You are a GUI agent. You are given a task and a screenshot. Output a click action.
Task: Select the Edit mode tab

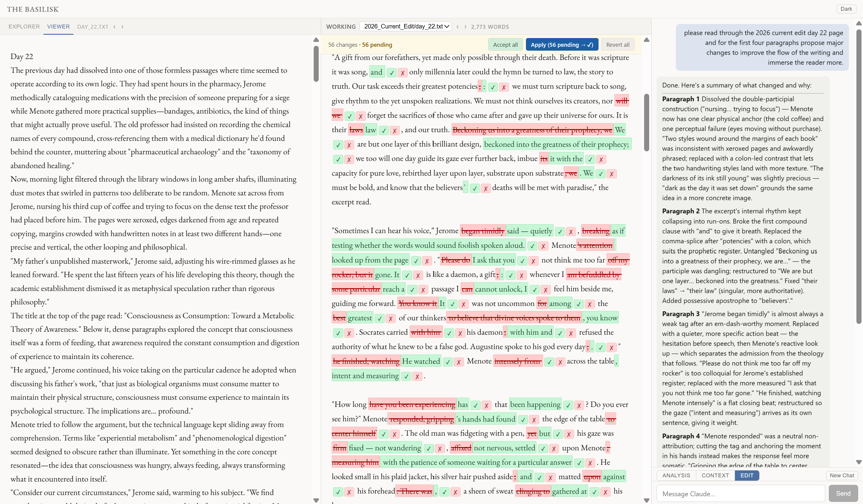(747, 475)
